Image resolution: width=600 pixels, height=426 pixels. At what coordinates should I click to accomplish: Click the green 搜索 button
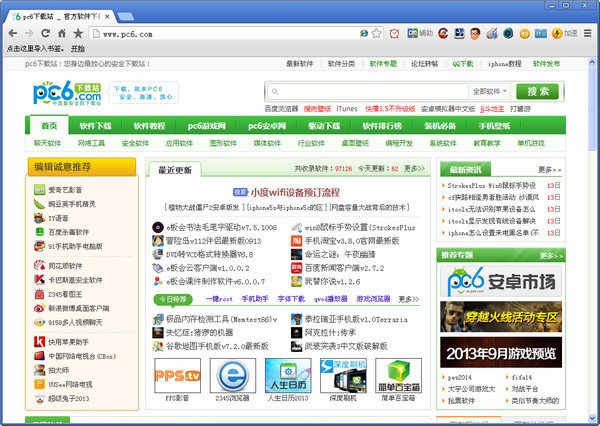click(x=538, y=91)
